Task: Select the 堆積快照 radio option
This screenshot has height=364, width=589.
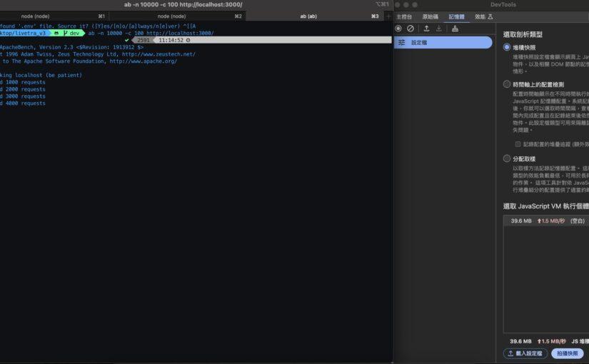Action: coord(508,47)
